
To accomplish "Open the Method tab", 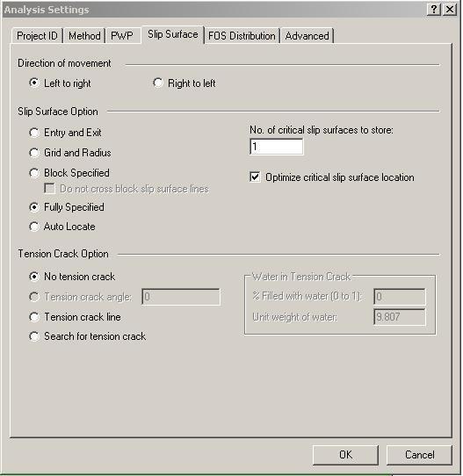I will [x=84, y=36].
